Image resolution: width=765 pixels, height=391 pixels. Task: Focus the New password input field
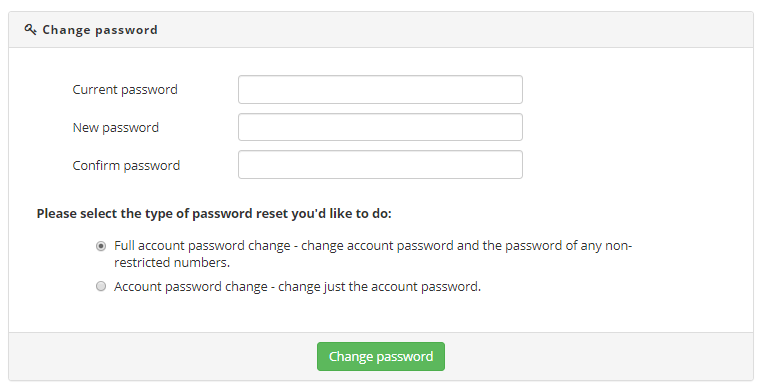380,127
